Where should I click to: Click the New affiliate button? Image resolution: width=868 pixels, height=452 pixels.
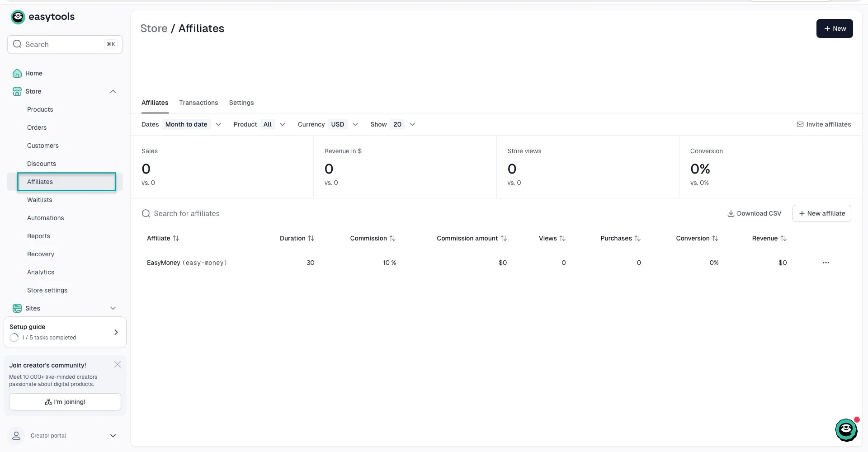pos(822,213)
